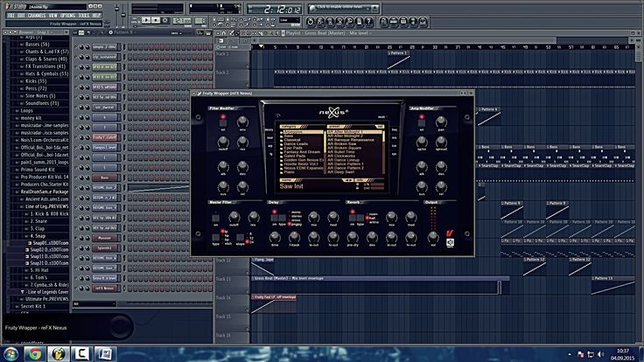Adjust the Delay mix knob

click(314, 217)
